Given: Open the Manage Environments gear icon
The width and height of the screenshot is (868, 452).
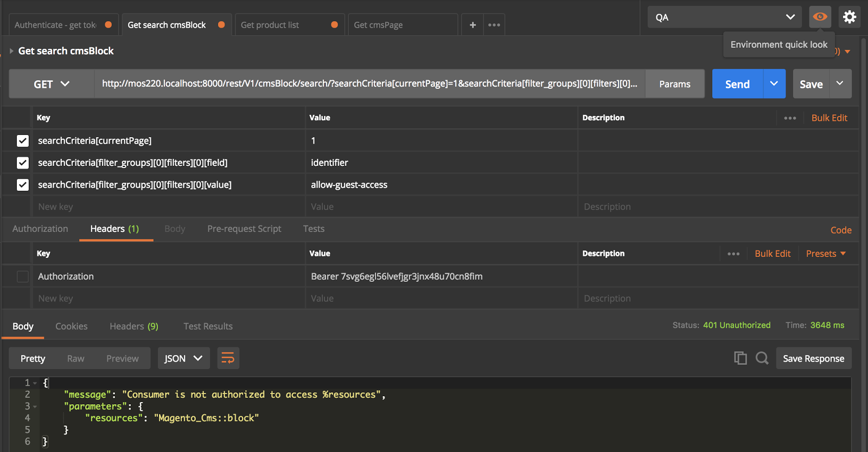Looking at the screenshot, I should (849, 17).
